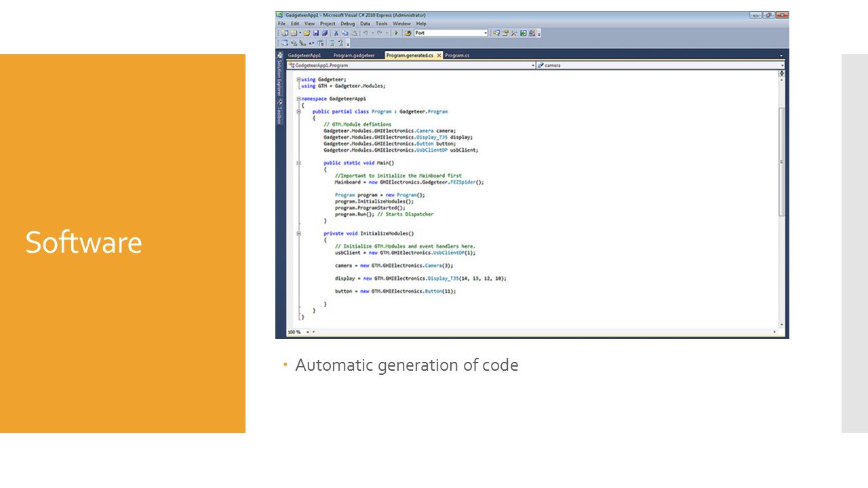Open the Tools menu
The width and height of the screenshot is (868, 488).
382,24
